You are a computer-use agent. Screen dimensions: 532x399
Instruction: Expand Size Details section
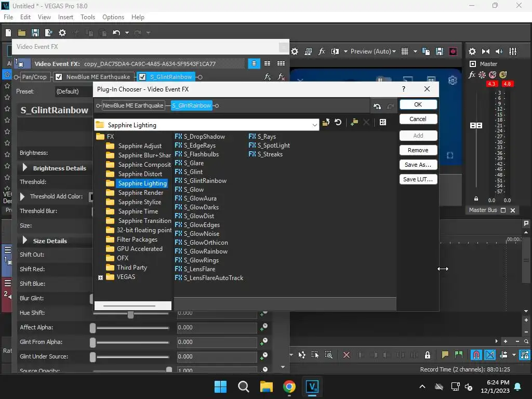(25, 240)
